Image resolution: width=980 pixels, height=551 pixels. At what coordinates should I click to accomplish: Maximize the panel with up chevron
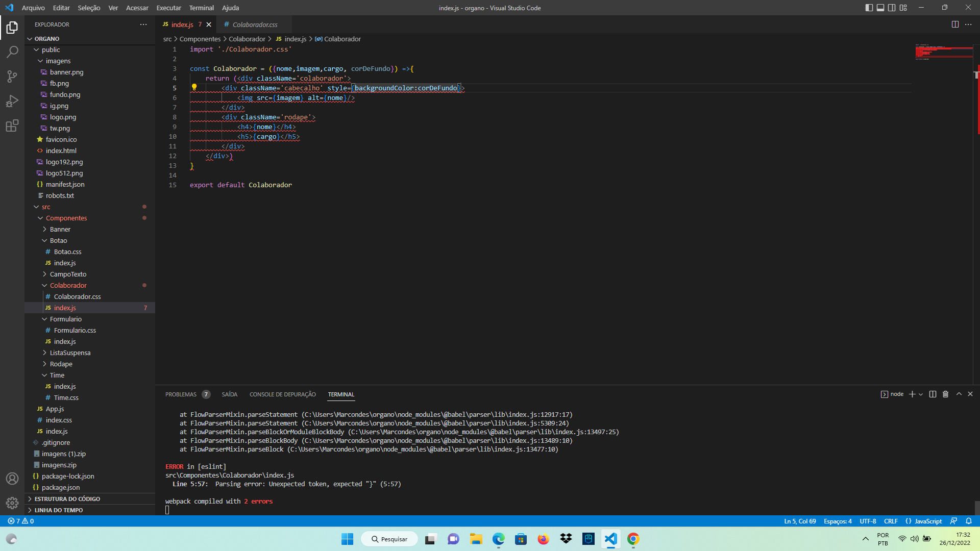[959, 394]
